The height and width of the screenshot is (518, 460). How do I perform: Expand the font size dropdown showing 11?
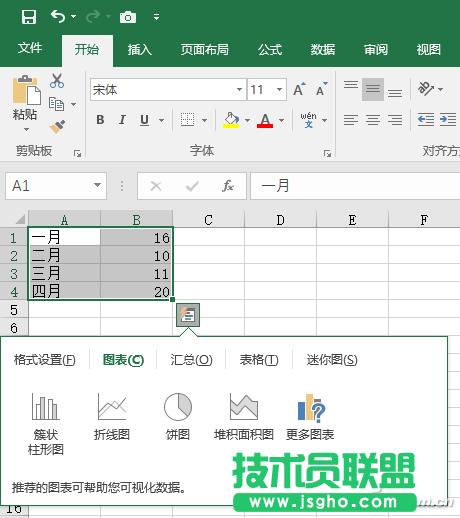(x=279, y=89)
